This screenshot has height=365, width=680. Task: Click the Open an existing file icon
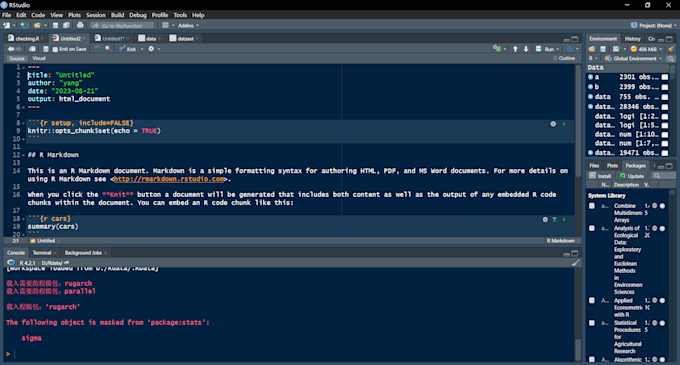point(37,26)
